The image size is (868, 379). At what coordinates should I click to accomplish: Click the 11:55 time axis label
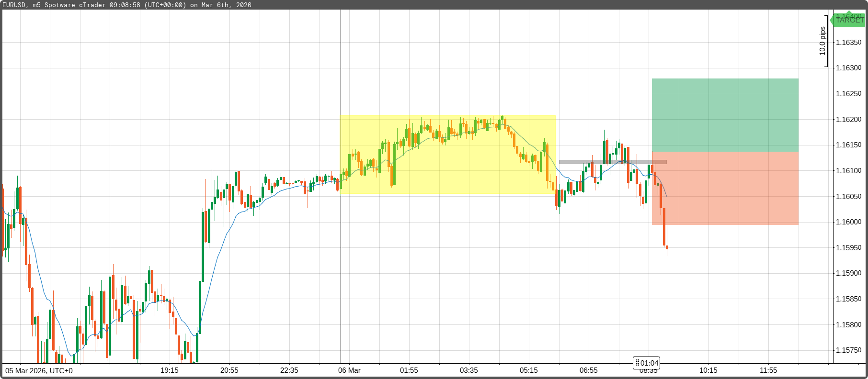tap(768, 370)
